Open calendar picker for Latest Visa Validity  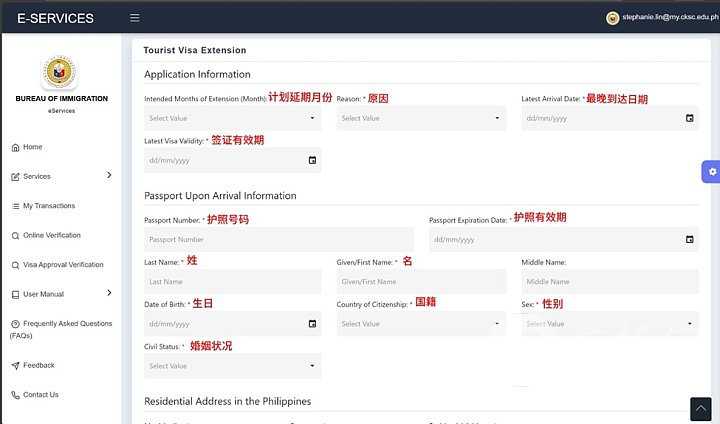312,160
